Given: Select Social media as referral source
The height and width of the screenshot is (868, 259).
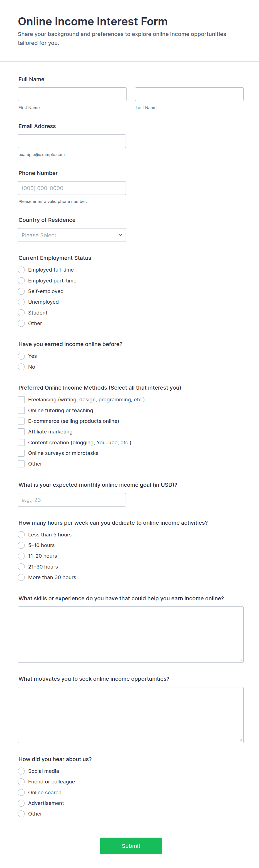Looking at the screenshot, I should [21, 771].
